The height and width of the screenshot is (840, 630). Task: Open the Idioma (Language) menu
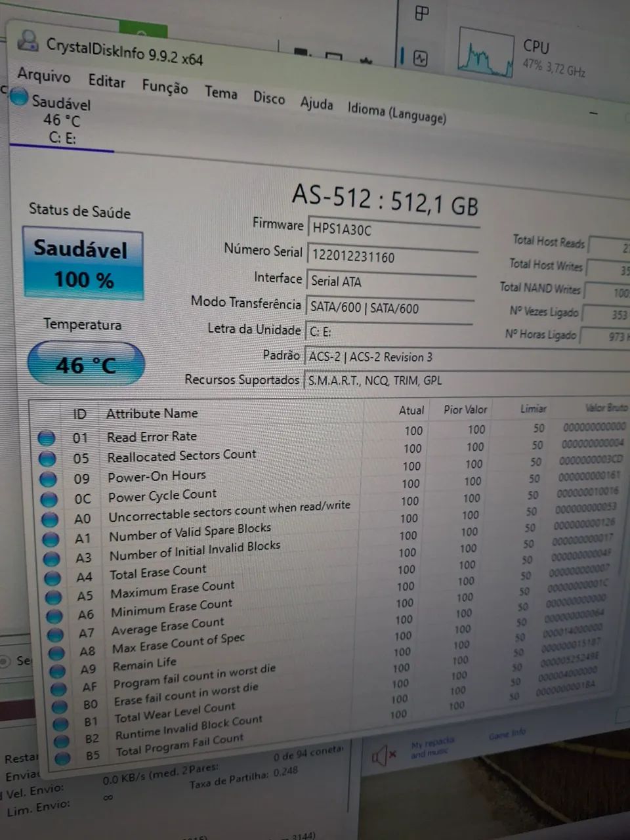[x=396, y=112]
